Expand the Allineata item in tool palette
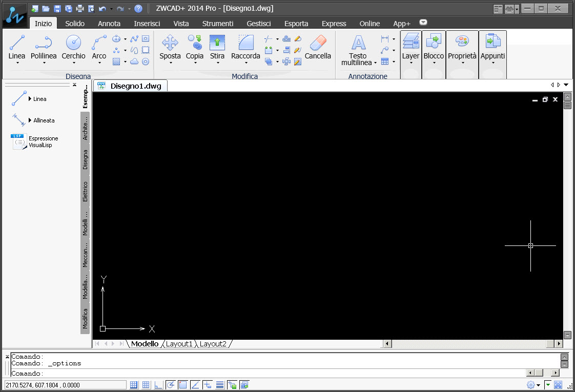This screenshot has width=575, height=392. tap(30, 120)
